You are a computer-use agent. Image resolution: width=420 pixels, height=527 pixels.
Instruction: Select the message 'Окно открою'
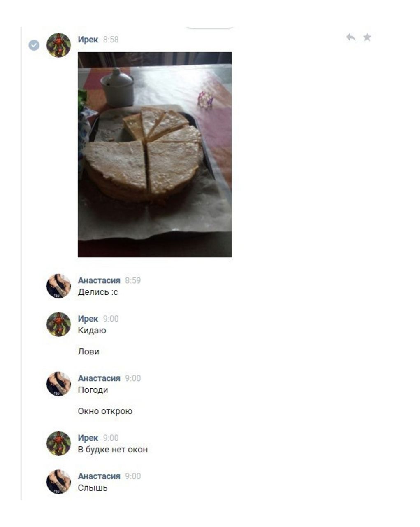105,411
